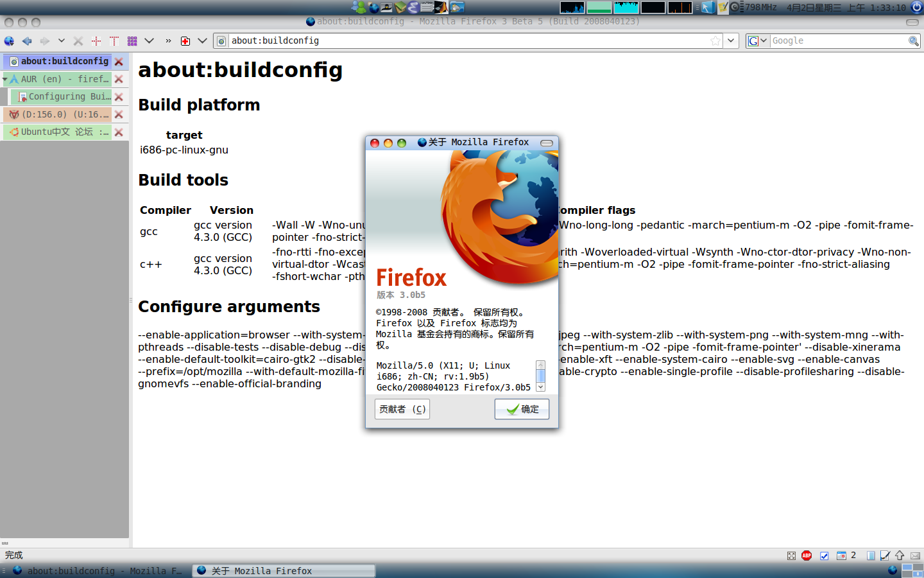Click scroll up arrow of user agent box

(x=541, y=364)
